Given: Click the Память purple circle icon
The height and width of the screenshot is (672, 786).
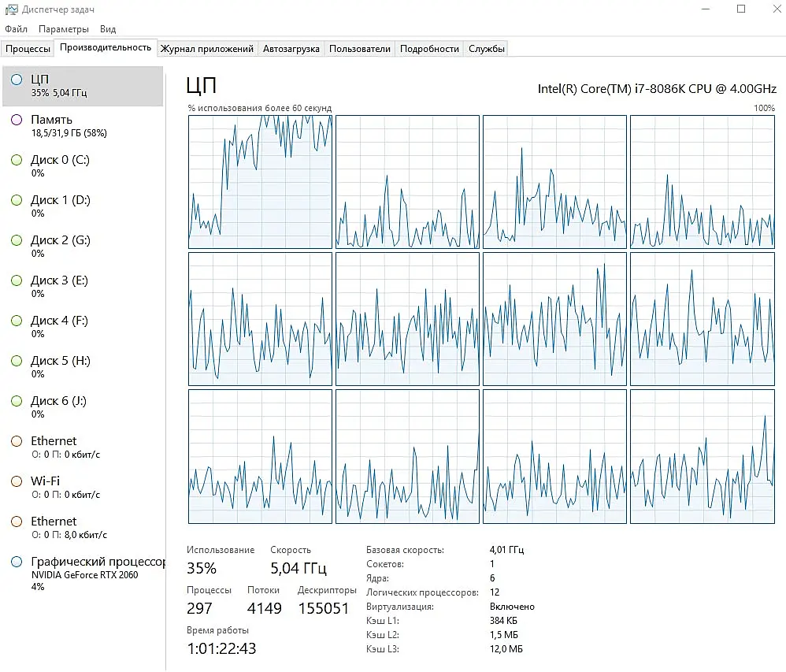Looking at the screenshot, I should pos(17,120).
